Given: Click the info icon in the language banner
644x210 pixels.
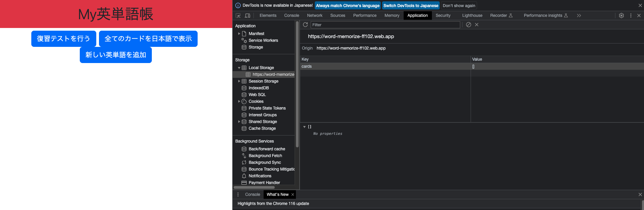Looking at the screenshot, I should [x=238, y=5].
